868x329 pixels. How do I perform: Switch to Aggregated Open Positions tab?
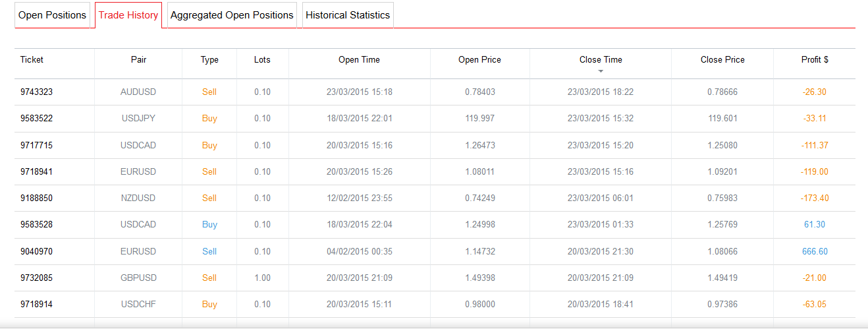[232, 15]
